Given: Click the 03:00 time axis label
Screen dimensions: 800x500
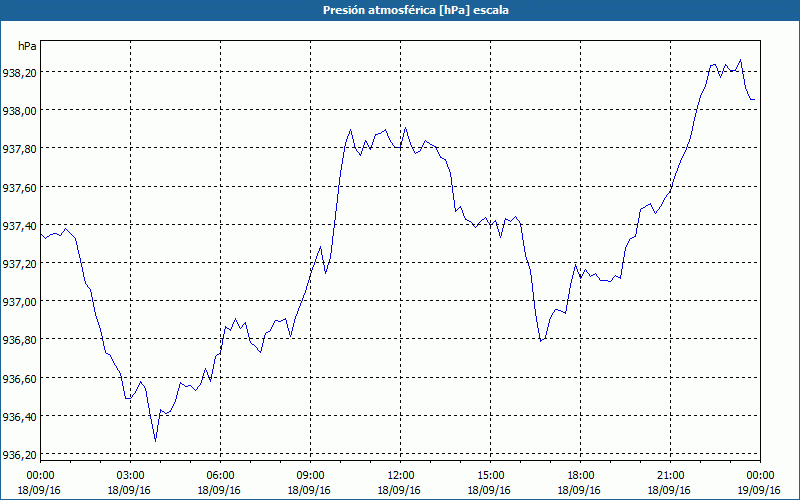Looking at the screenshot, I should pos(130,476).
